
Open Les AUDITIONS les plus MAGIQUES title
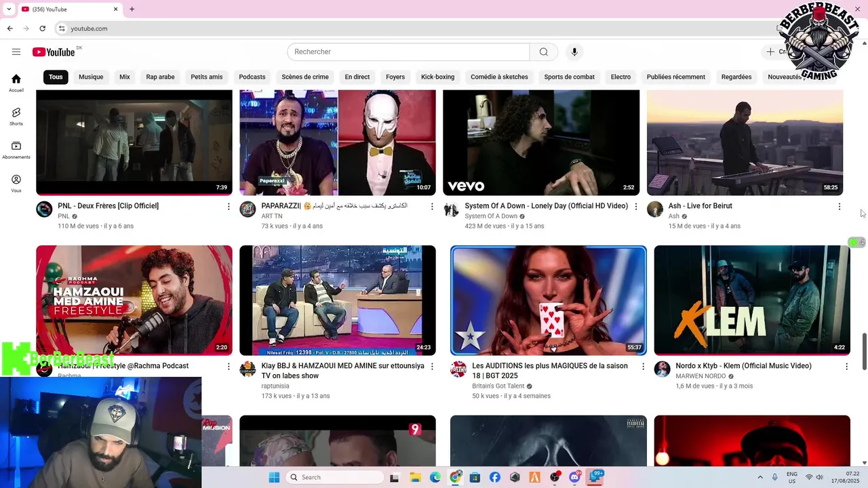[x=550, y=371]
